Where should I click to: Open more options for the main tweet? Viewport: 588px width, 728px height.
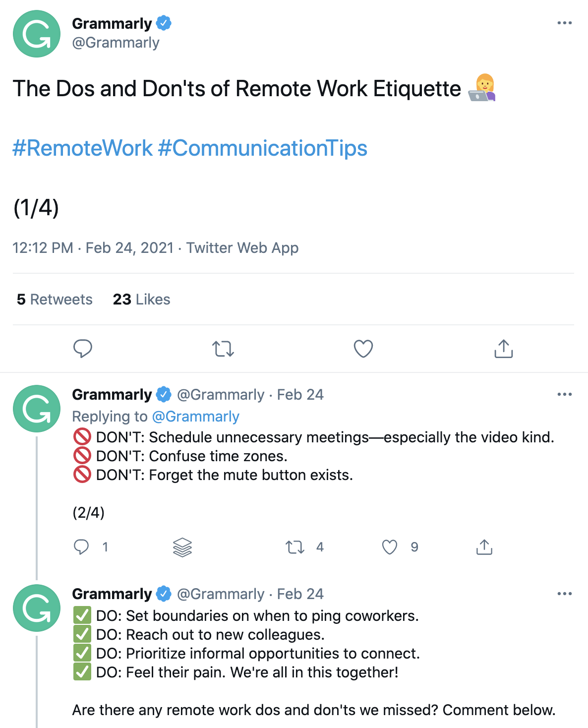[x=564, y=23]
